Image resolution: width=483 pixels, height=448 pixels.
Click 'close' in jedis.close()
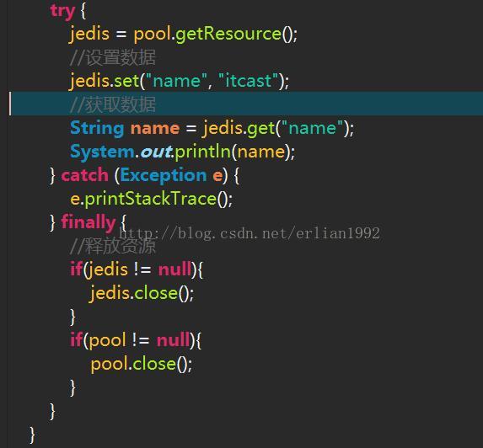click(156, 293)
